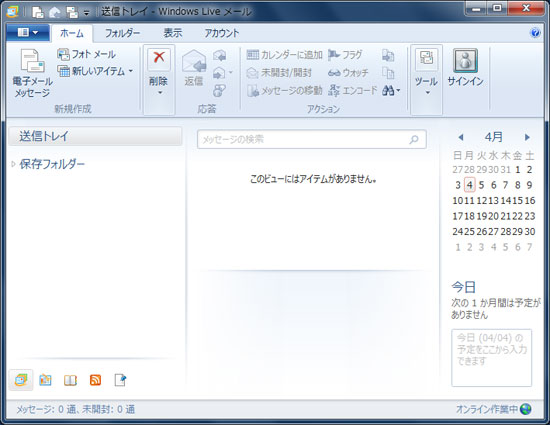
Task: Click the instant message icon in 応答
Action: coord(219,90)
